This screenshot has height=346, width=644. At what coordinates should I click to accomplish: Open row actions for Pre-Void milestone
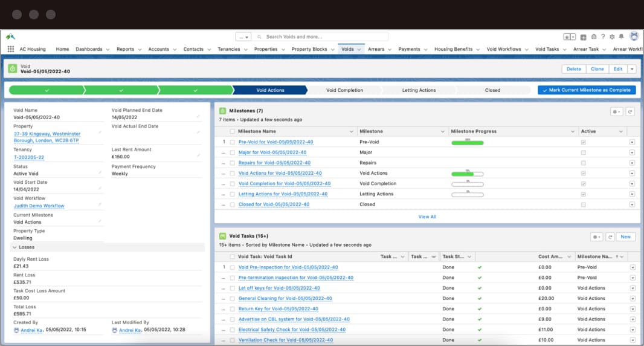point(632,142)
